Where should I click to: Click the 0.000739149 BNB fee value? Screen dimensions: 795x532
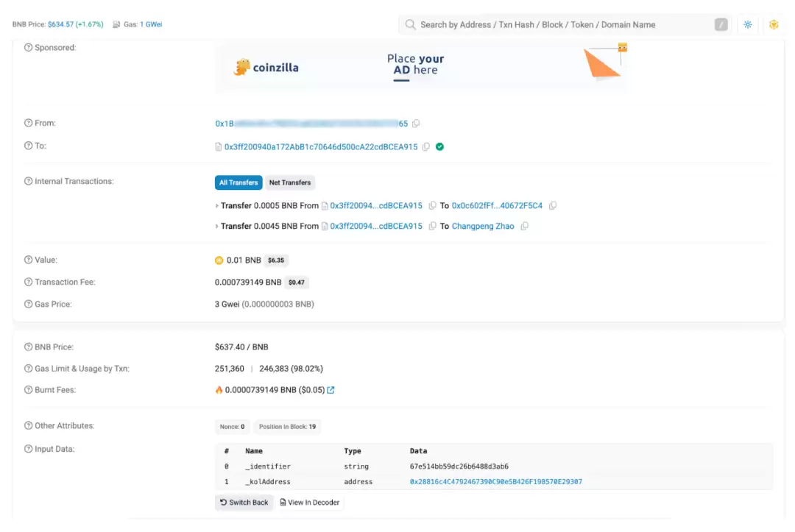pos(248,283)
